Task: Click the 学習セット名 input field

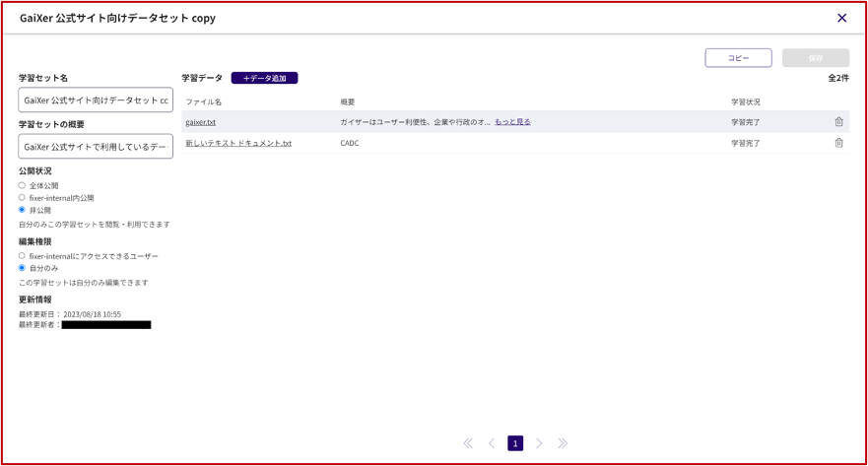Action: tap(96, 100)
